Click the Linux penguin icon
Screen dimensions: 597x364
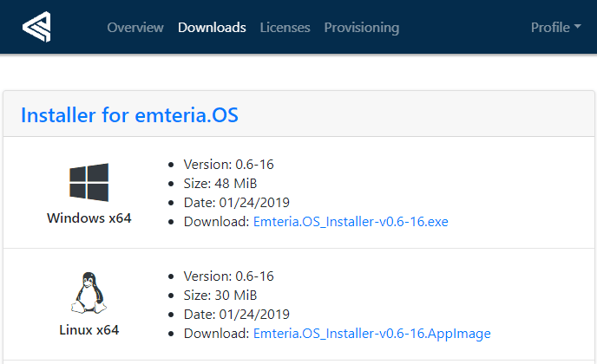89,293
